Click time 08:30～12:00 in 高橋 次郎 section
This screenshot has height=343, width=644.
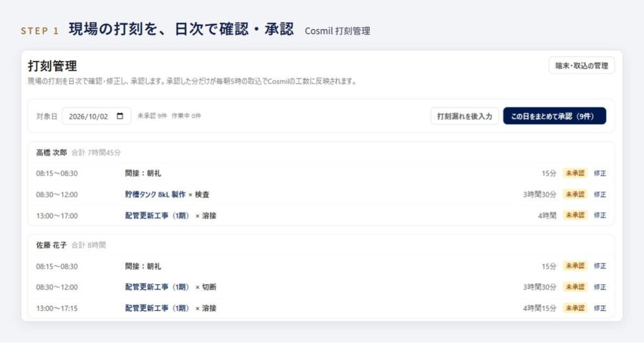coord(57,194)
